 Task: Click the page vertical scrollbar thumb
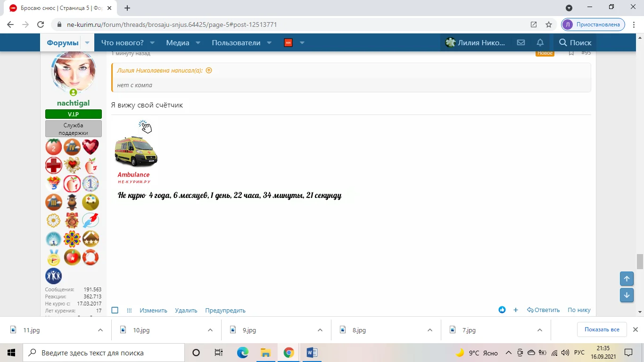pos(640,261)
